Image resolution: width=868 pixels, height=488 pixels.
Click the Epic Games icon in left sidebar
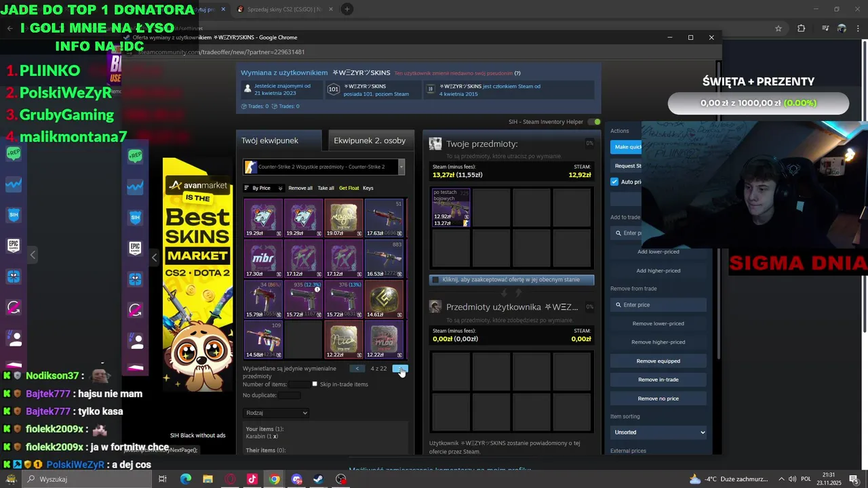[x=13, y=245]
